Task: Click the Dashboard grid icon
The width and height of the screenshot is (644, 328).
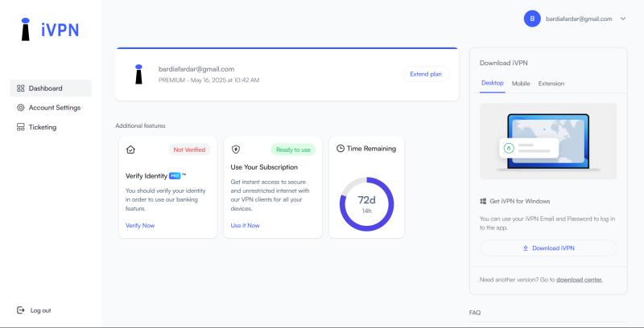Action: coord(21,88)
